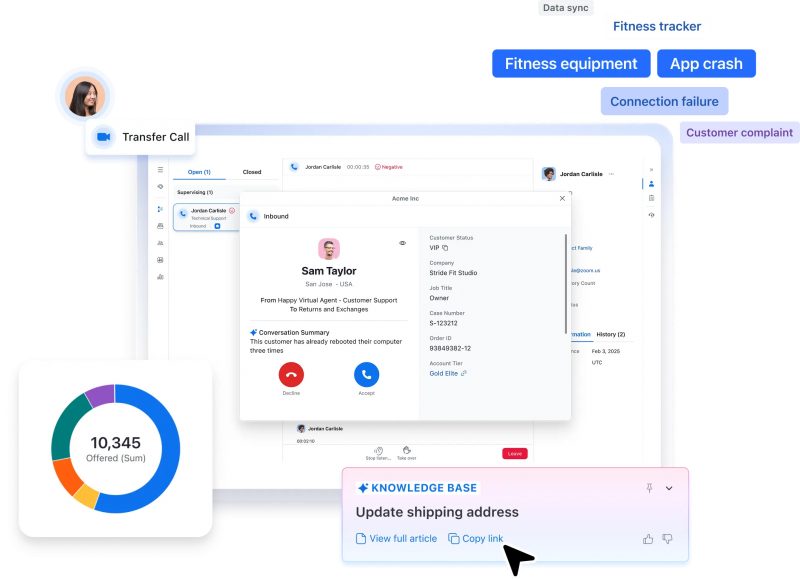Viewport: 800px width, 579px height.
Task: Select the Customer complaint tag
Action: click(739, 133)
